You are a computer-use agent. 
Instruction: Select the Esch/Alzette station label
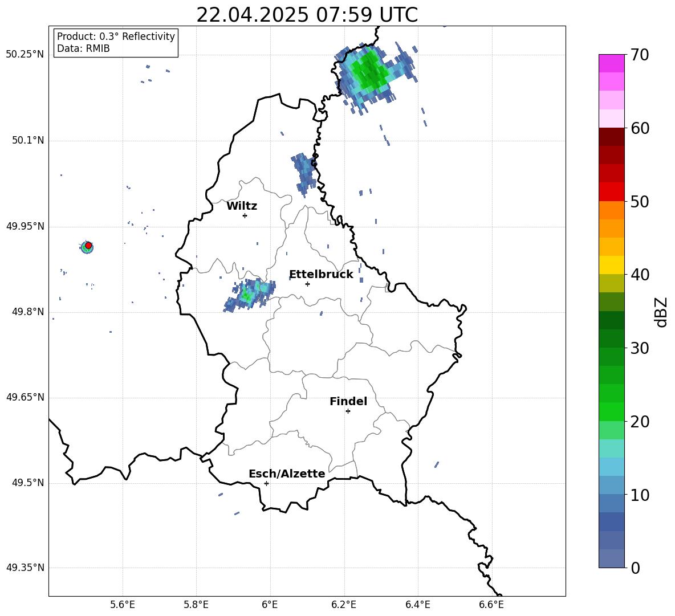point(287,474)
